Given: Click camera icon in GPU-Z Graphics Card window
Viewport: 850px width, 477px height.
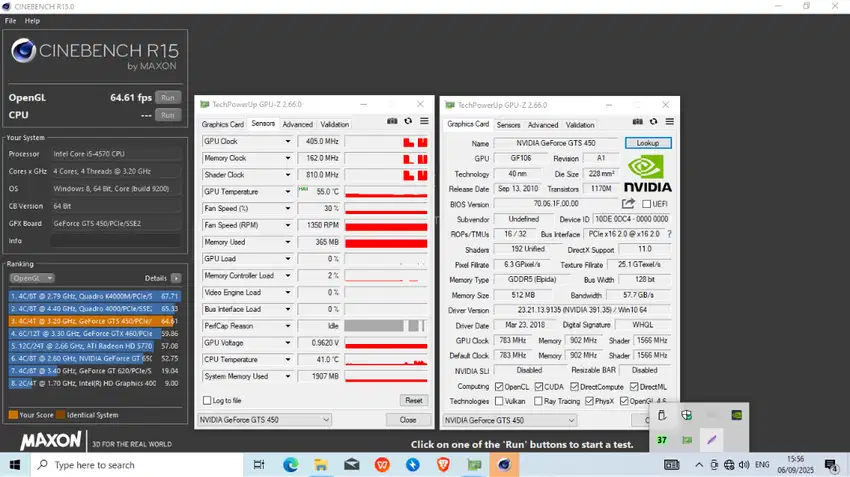Looking at the screenshot, I should (x=638, y=121).
